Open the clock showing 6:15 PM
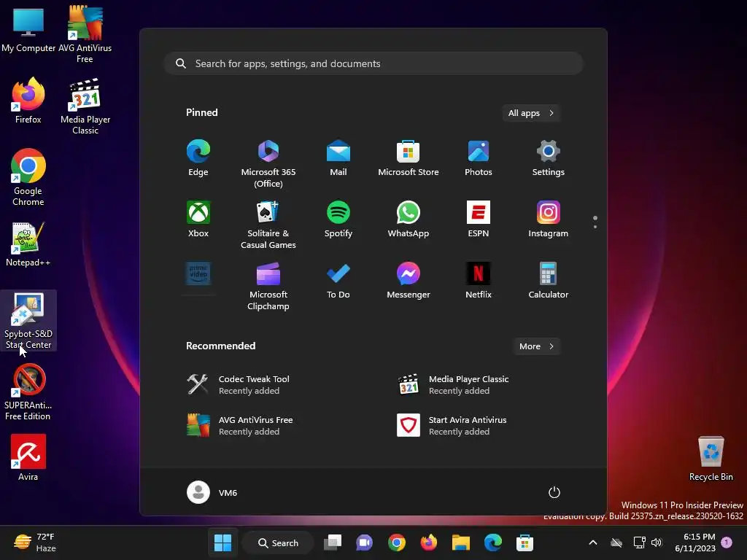The width and height of the screenshot is (747, 560). tap(695, 542)
